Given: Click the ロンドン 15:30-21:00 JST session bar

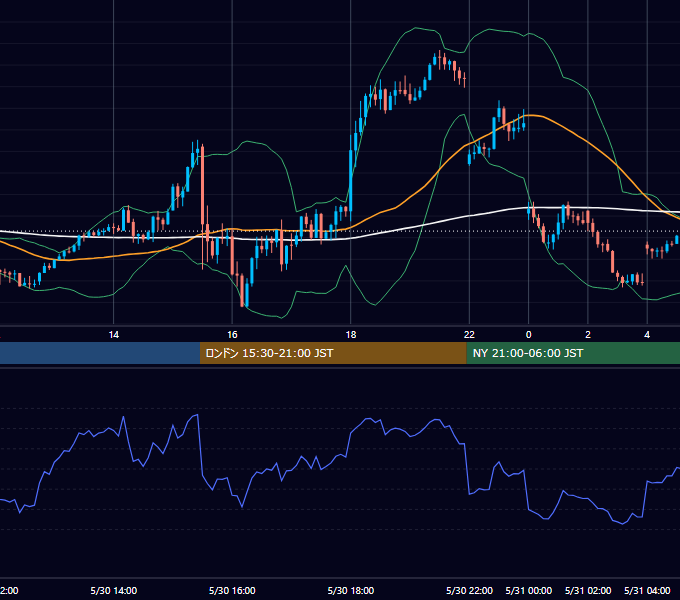Looking at the screenshot, I should [333, 353].
